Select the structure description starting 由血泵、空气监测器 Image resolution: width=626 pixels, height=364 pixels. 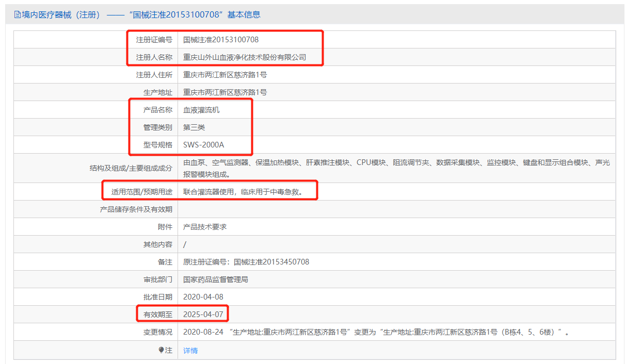396,168
